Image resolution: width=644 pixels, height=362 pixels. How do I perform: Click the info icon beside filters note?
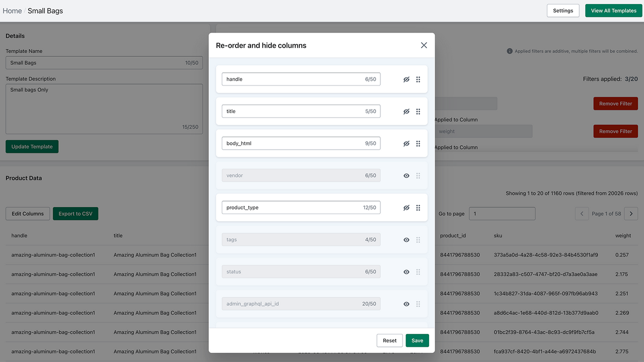[x=510, y=51]
